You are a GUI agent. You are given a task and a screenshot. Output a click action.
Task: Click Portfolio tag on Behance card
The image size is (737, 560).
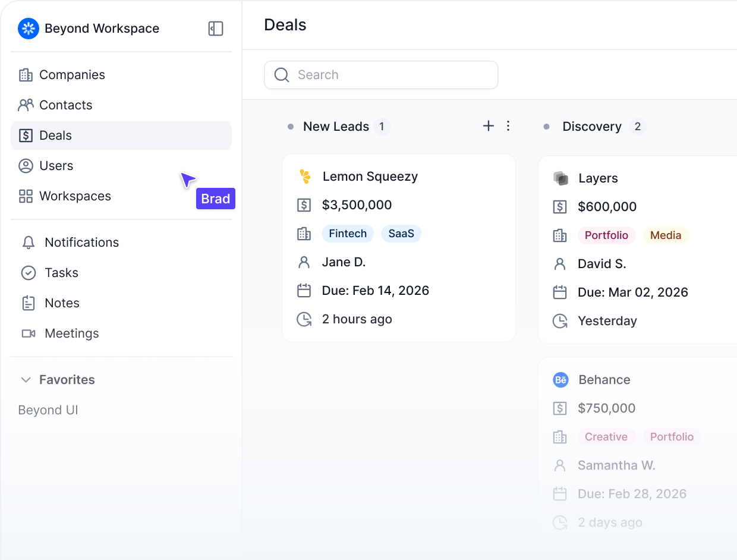coord(672,437)
